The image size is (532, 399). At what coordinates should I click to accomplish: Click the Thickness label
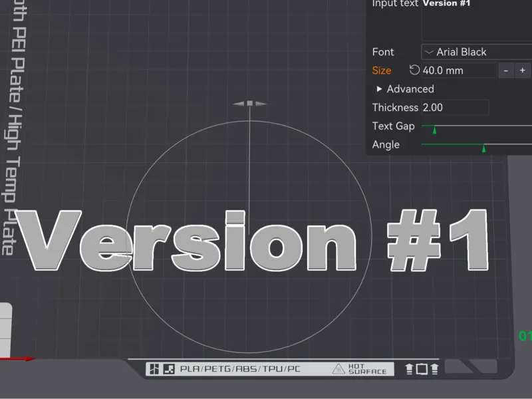[x=395, y=108]
